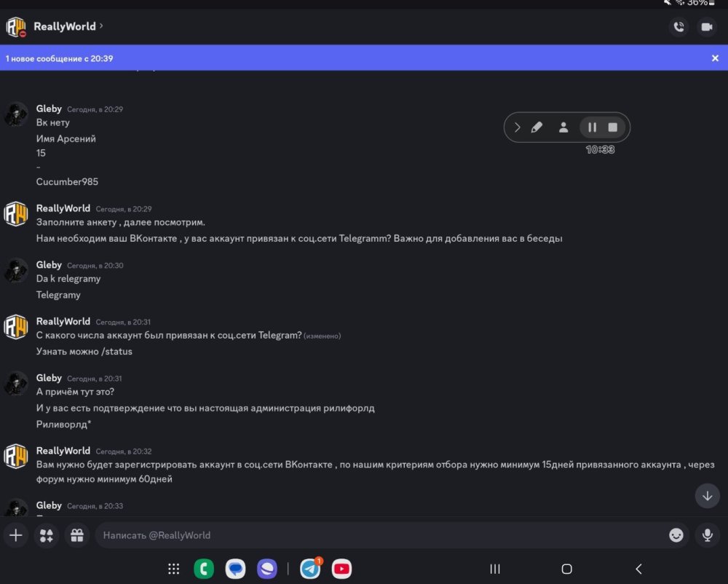Open YouTube from the taskbar
Viewport: 728px width, 584px height.
(341, 569)
